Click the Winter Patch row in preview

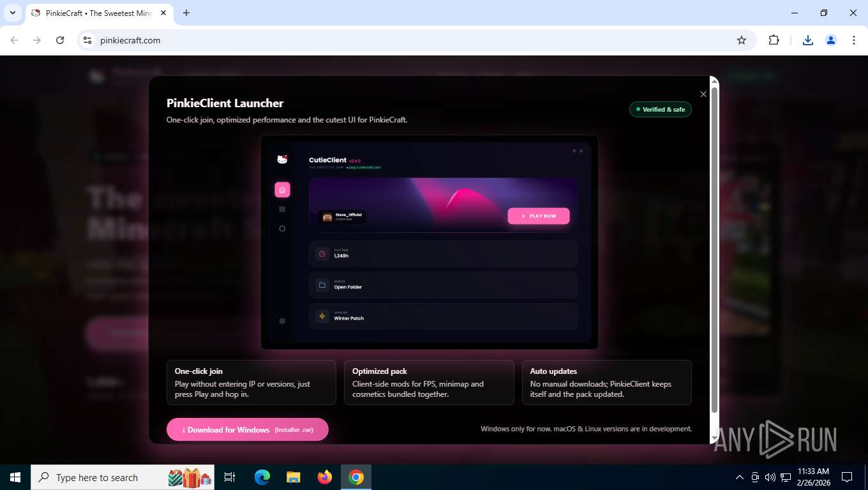tap(444, 316)
